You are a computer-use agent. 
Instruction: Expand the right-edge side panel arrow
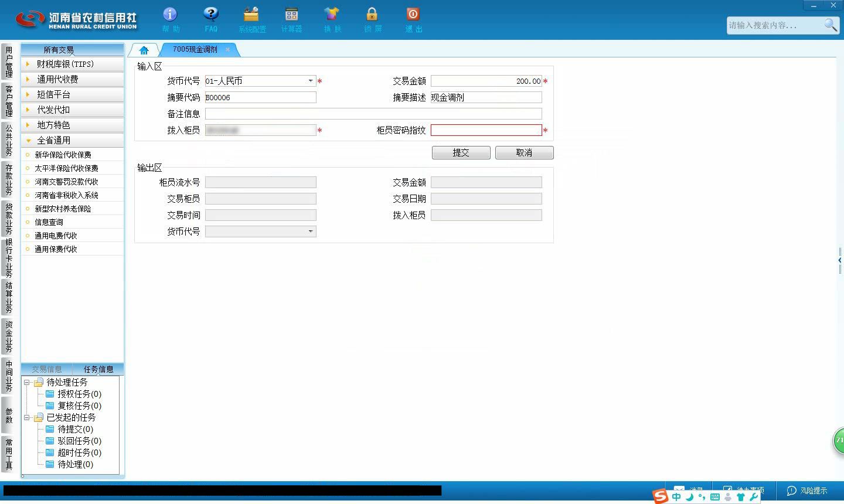click(x=840, y=260)
